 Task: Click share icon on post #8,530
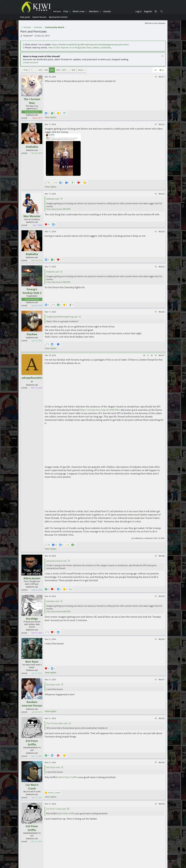coord(156,639)
